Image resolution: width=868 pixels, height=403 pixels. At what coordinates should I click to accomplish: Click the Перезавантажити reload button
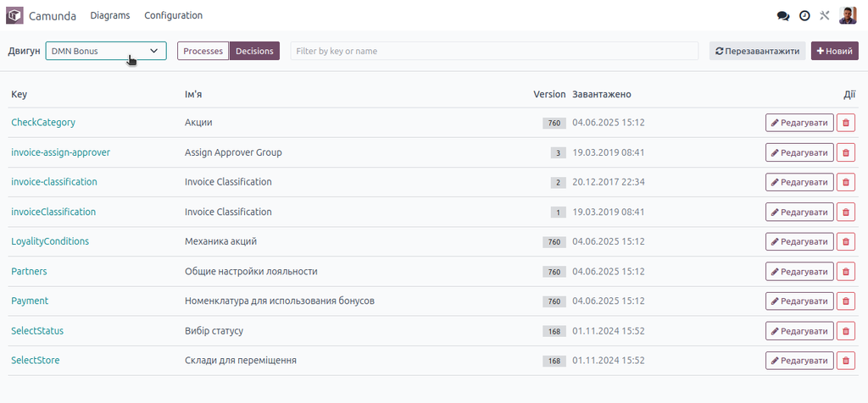pyautogui.click(x=757, y=51)
